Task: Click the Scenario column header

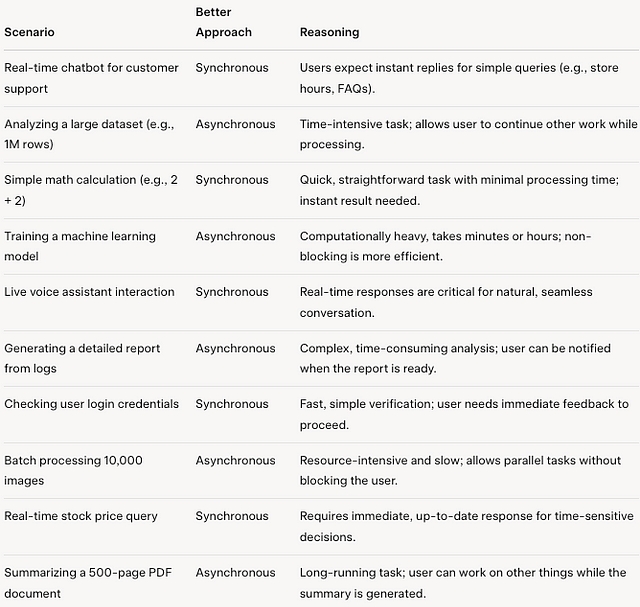Action: pos(29,32)
